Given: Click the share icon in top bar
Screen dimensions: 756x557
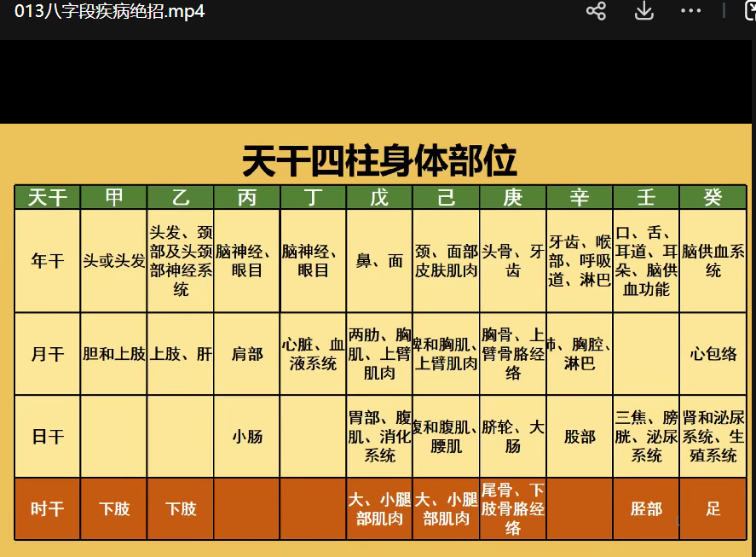Looking at the screenshot, I should click(597, 11).
